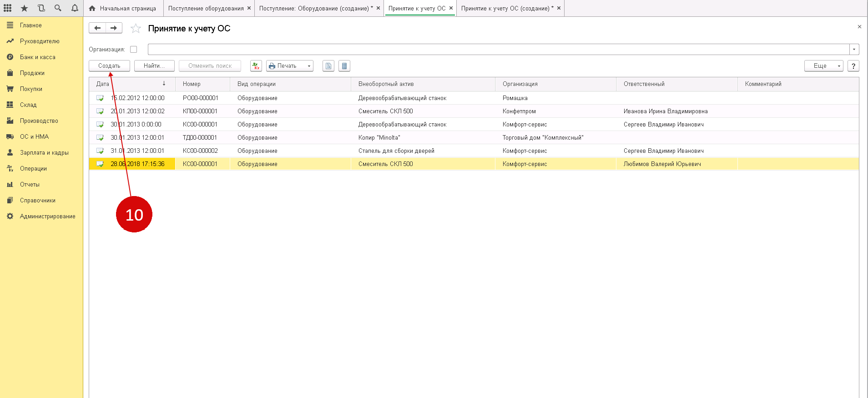Open ОС и НМА section in sidebar
Viewport: 868px width, 398px height.
click(34, 136)
